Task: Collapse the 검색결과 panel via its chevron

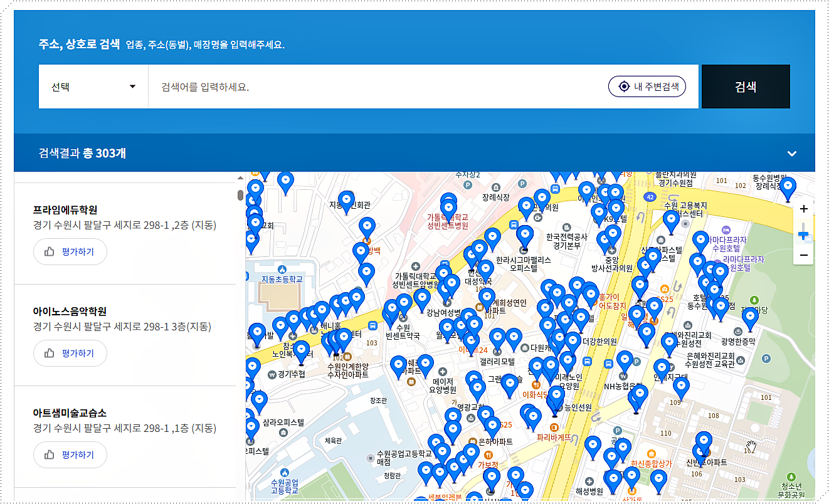Action: pos(791,153)
